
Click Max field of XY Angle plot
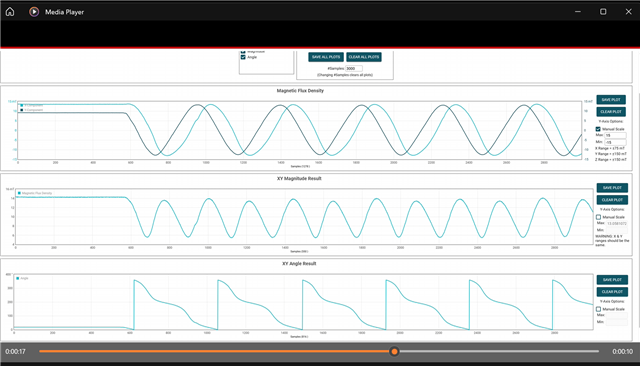[617, 315]
